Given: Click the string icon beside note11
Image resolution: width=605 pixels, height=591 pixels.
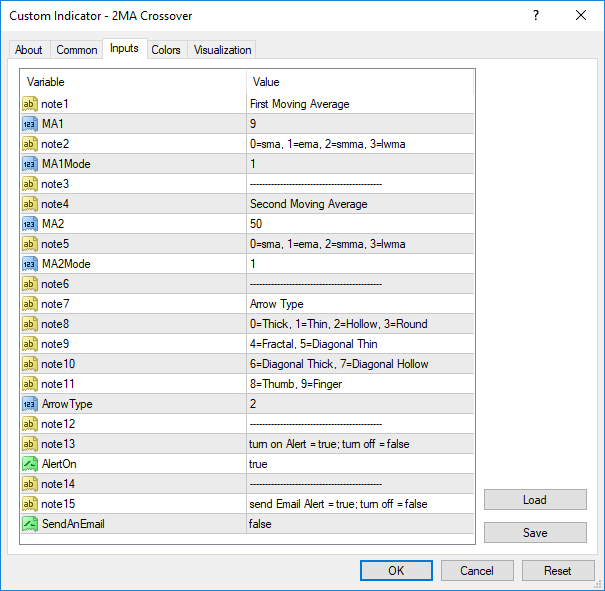Looking at the screenshot, I should click(x=30, y=384).
